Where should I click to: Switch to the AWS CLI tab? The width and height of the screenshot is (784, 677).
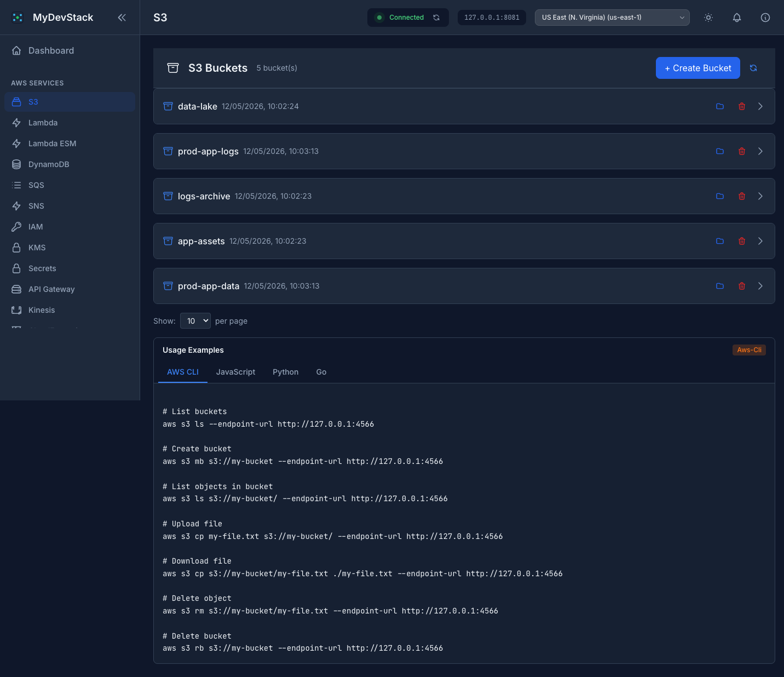point(183,372)
